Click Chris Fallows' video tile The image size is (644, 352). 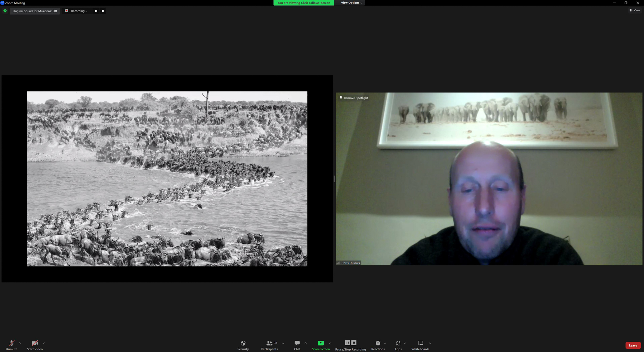pyautogui.click(x=489, y=179)
